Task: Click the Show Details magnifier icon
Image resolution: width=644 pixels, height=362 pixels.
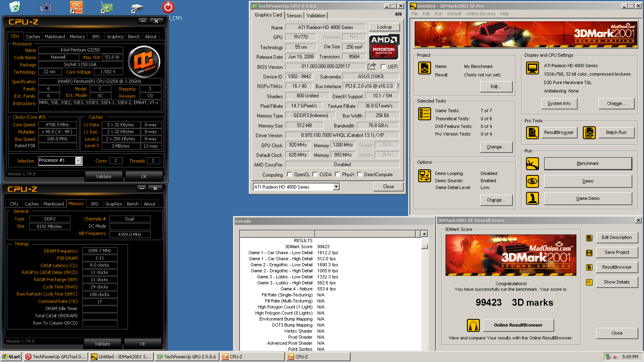Action: point(589,282)
